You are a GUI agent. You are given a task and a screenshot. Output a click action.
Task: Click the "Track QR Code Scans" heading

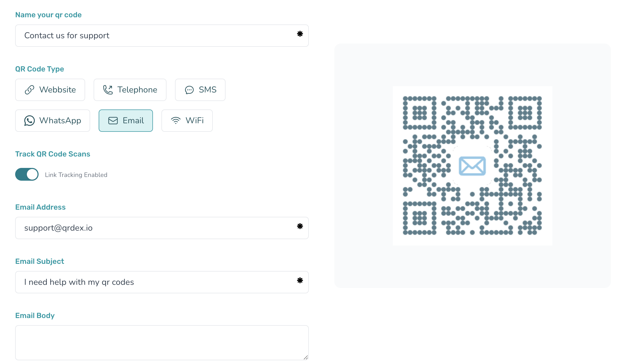[53, 154]
